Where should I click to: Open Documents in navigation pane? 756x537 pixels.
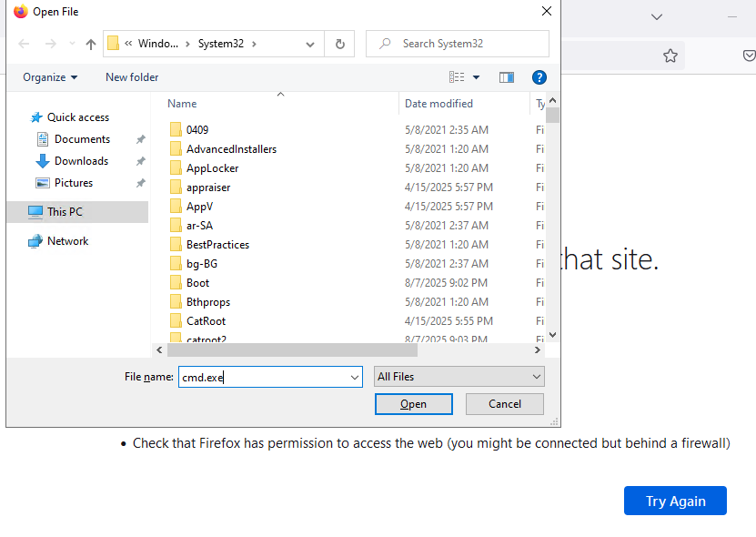click(x=82, y=139)
